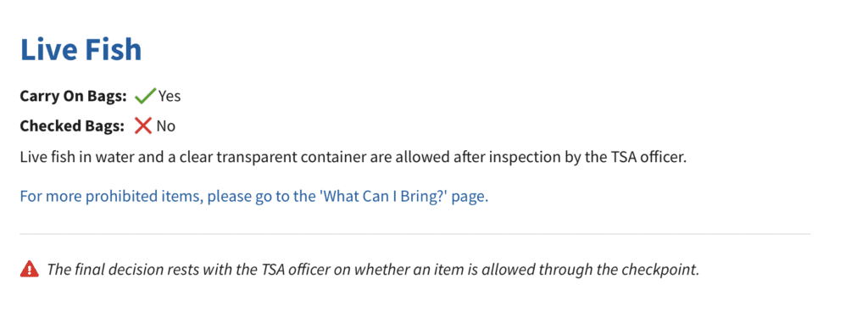Click the 'Yes' carry-on status text

click(x=170, y=97)
